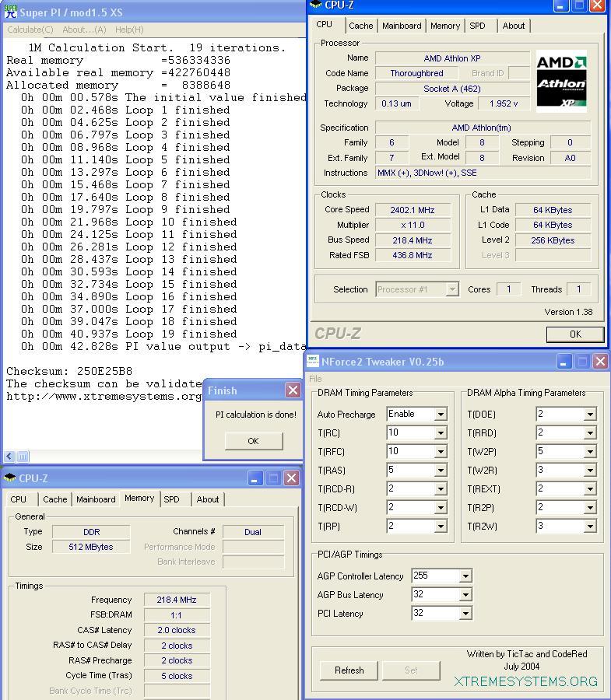Click the Multiplier x 11.0 value field
The height and width of the screenshot is (700, 611).
coord(413,225)
